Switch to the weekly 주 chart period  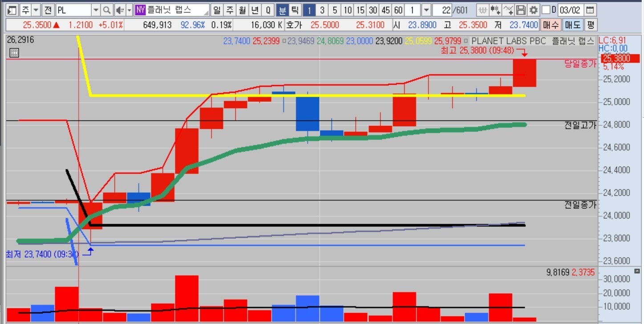click(x=229, y=10)
